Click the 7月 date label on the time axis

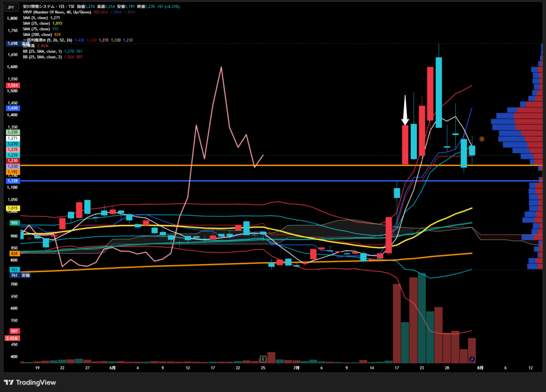pos(296,367)
